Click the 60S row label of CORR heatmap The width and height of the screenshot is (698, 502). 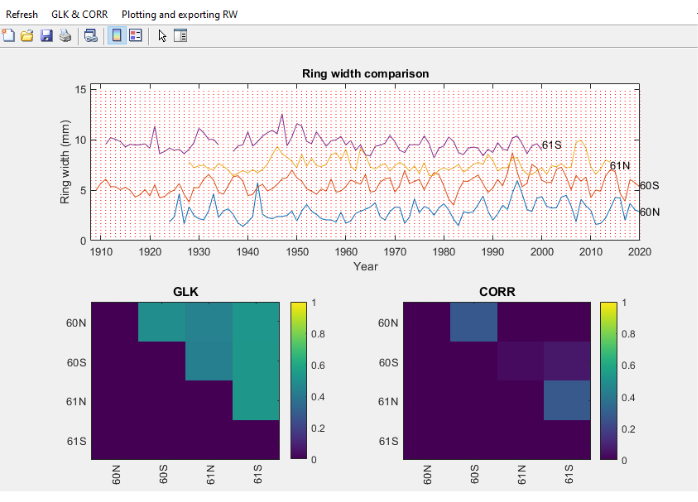(388, 363)
